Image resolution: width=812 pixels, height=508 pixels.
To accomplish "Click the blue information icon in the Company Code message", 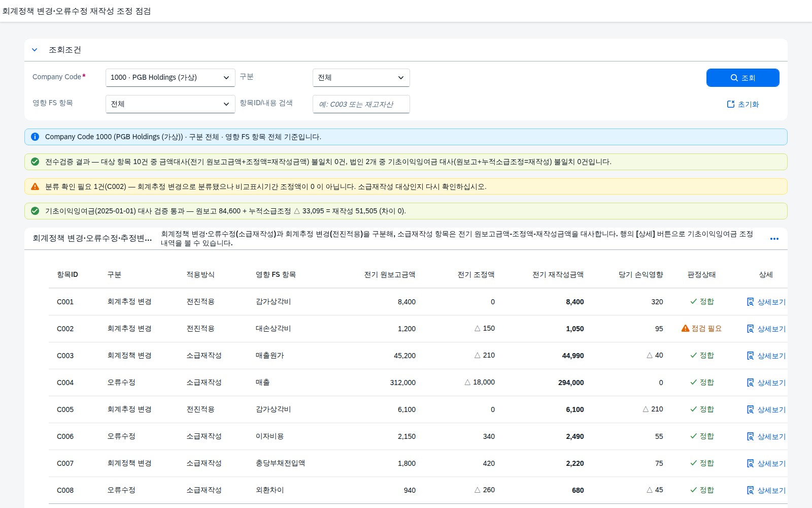I will pos(35,137).
